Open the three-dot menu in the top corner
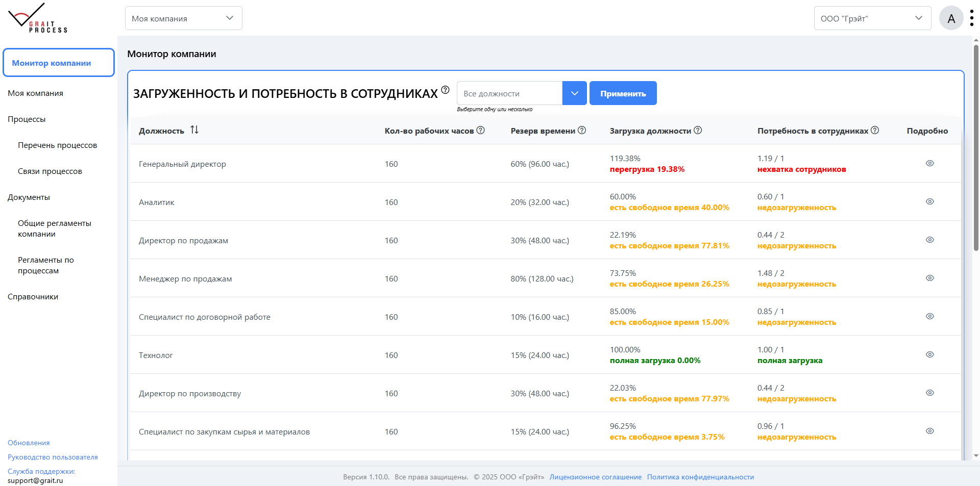The width and height of the screenshot is (980, 486). [x=972, y=17]
